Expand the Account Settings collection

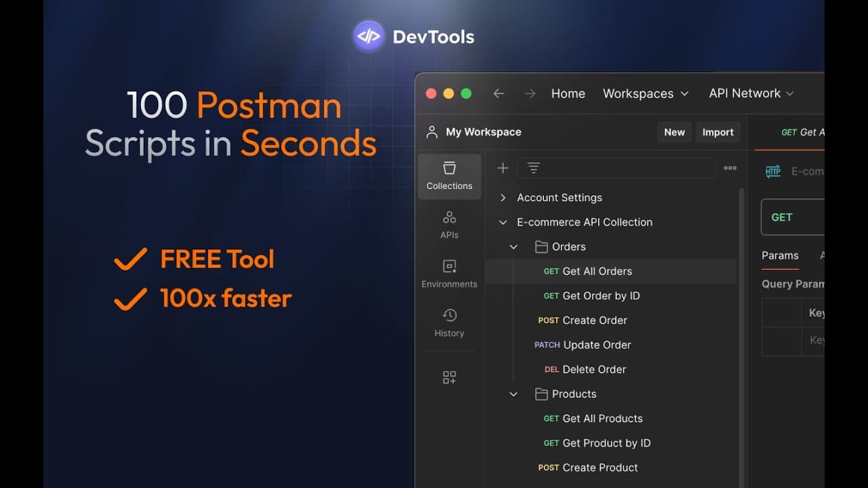(502, 198)
